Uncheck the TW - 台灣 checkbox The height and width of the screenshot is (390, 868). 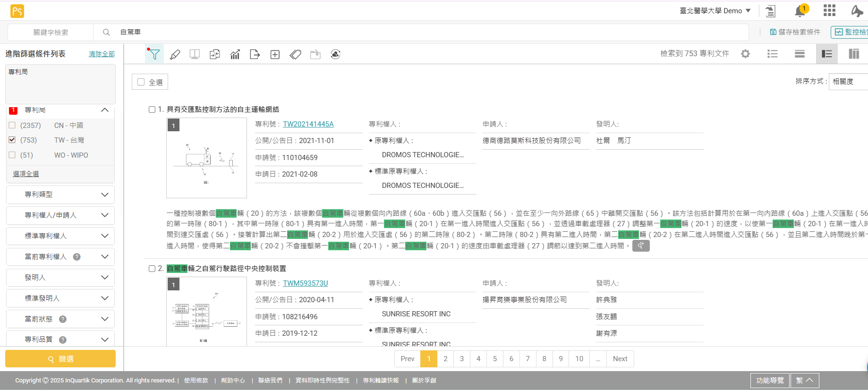tap(12, 140)
